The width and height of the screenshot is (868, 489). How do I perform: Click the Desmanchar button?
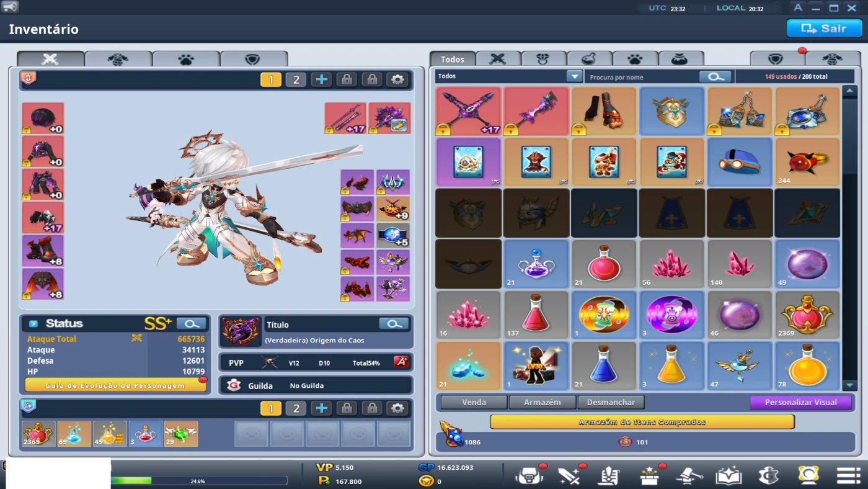click(x=611, y=402)
